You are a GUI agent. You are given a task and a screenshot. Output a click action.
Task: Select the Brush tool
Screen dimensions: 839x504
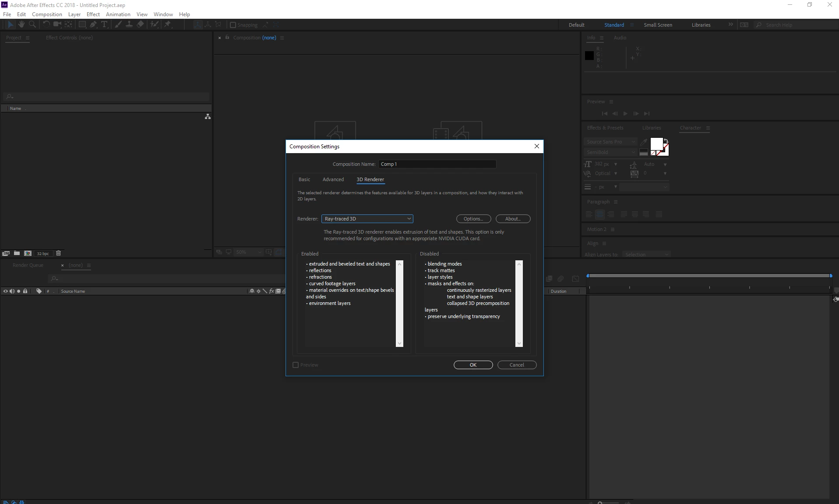(x=118, y=24)
